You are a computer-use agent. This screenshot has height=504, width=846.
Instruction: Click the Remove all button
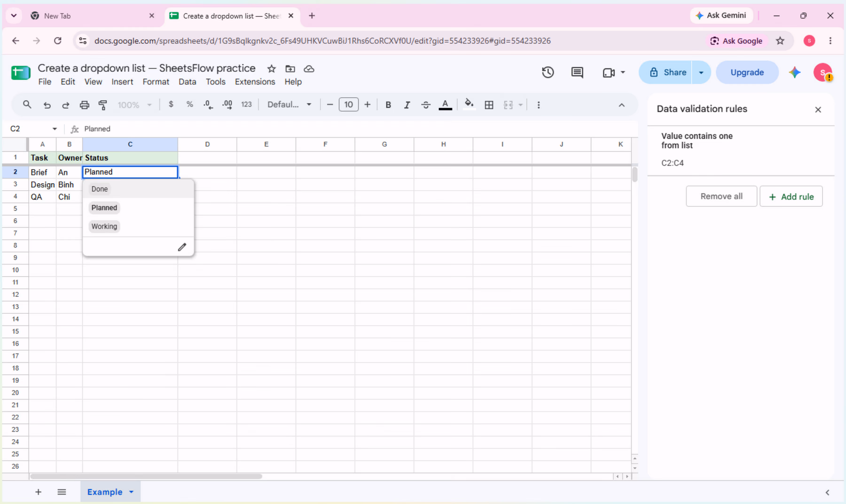pyautogui.click(x=721, y=196)
